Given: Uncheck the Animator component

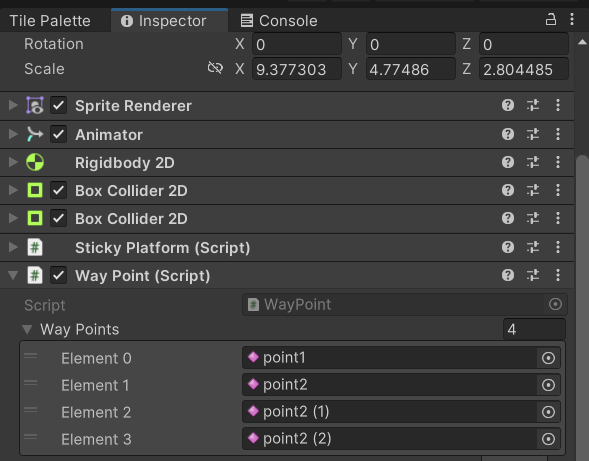Looking at the screenshot, I should pyautogui.click(x=59, y=134).
